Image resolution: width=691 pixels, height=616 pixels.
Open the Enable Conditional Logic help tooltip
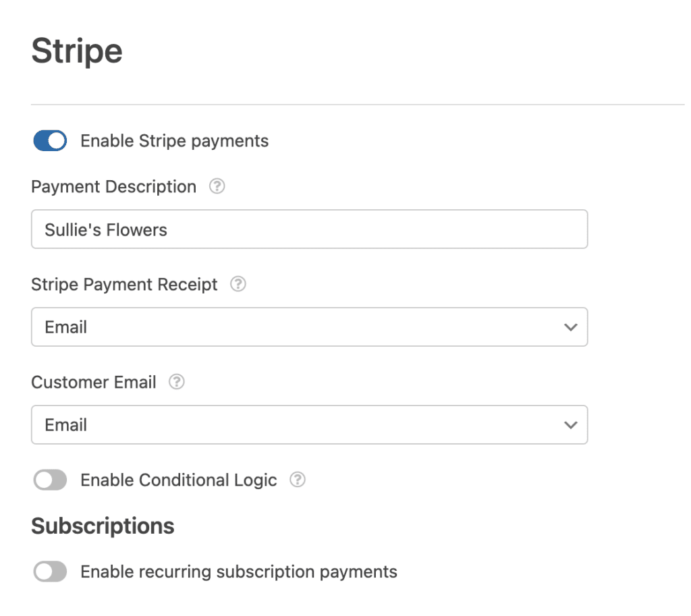click(298, 480)
